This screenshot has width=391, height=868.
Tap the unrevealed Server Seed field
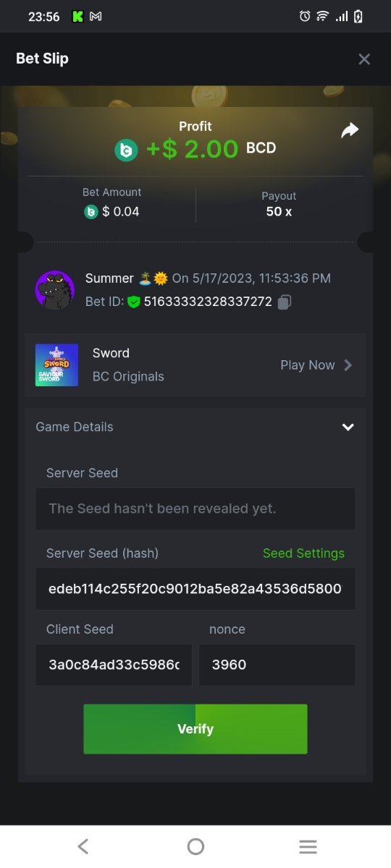(195, 509)
